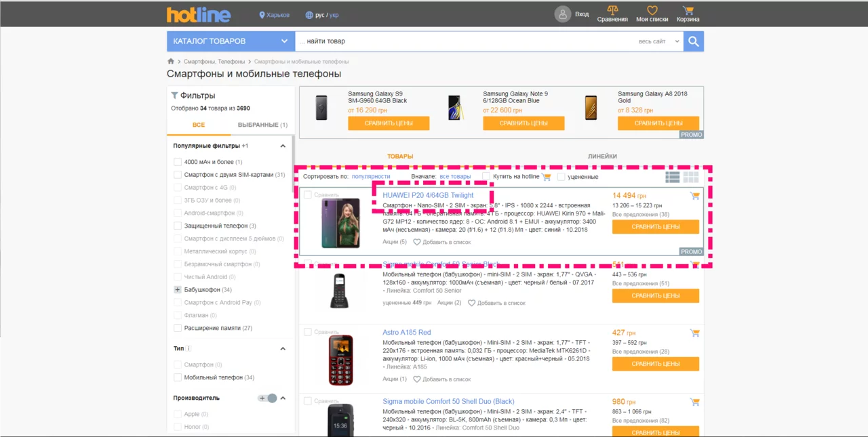Collapse the Производитель filter section
The image size is (868, 437).
(x=283, y=398)
